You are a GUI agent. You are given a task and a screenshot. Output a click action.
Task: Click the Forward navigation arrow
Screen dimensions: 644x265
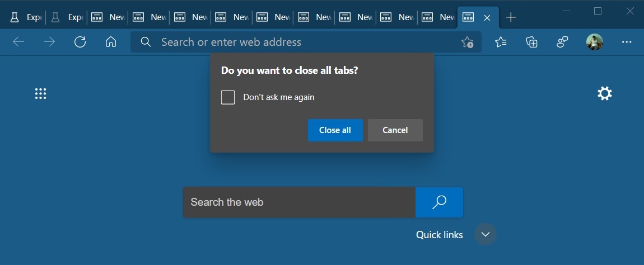(x=49, y=42)
